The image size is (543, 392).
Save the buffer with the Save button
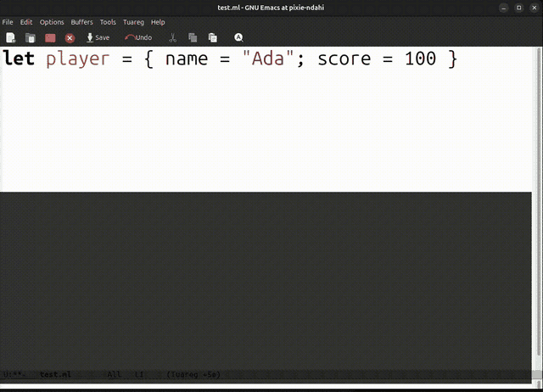[98, 37]
